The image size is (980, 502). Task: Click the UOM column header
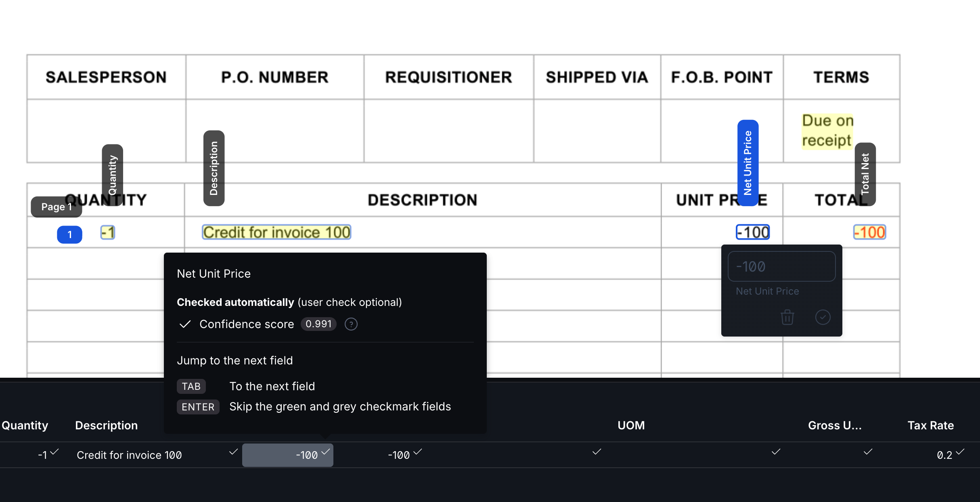[631, 425]
